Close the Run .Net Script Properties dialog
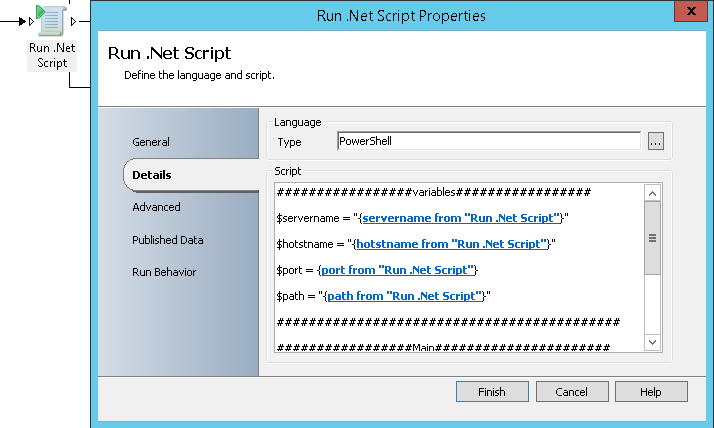 (691, 11)
